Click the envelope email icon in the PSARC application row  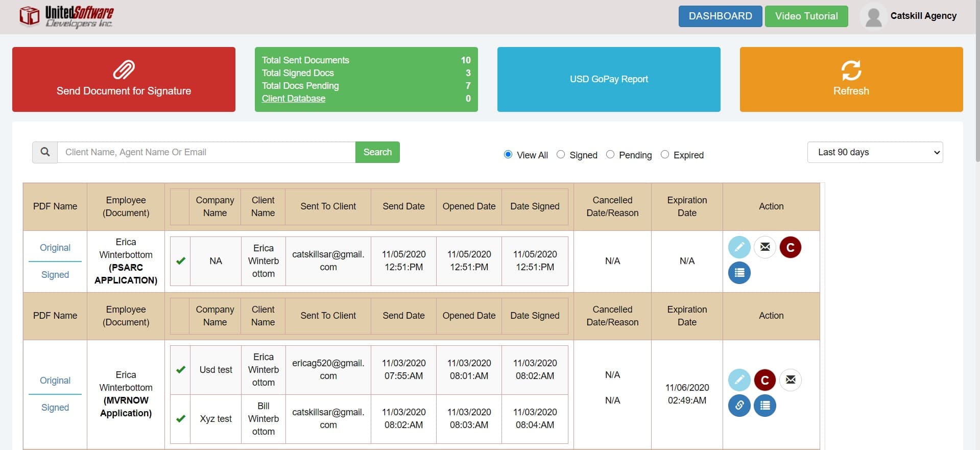[x=764, y=247]
